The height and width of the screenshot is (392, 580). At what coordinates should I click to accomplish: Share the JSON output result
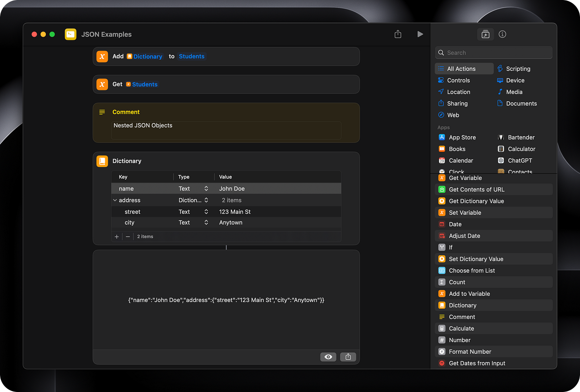tap(348, 357)
